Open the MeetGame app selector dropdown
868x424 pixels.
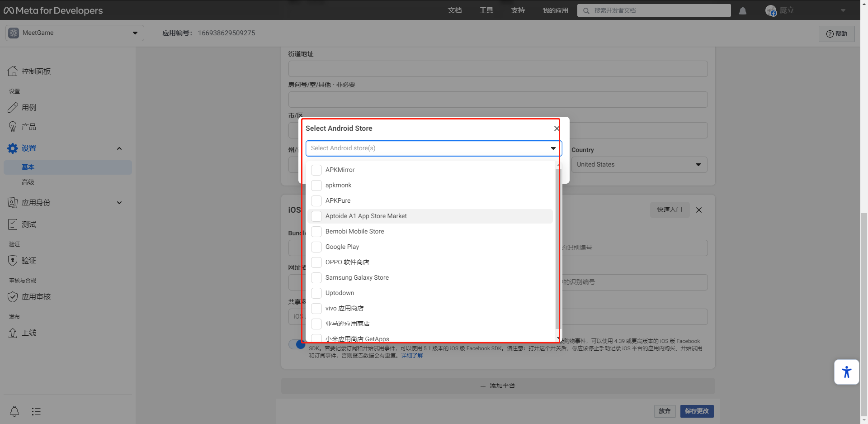pyautogui.click(x=75, y=33)
